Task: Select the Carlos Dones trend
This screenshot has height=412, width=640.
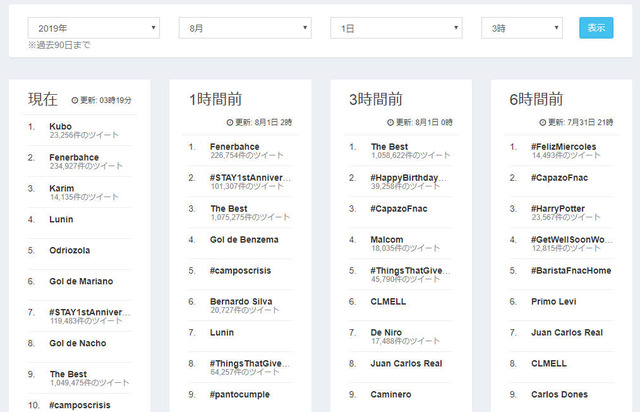Action: (559, 394)
